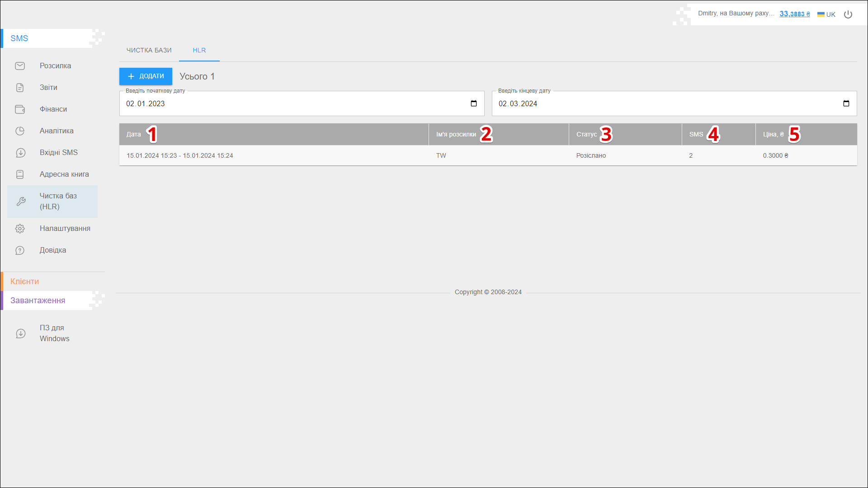Click the gear icon beside Налаштування

click(x=20, y=229)
